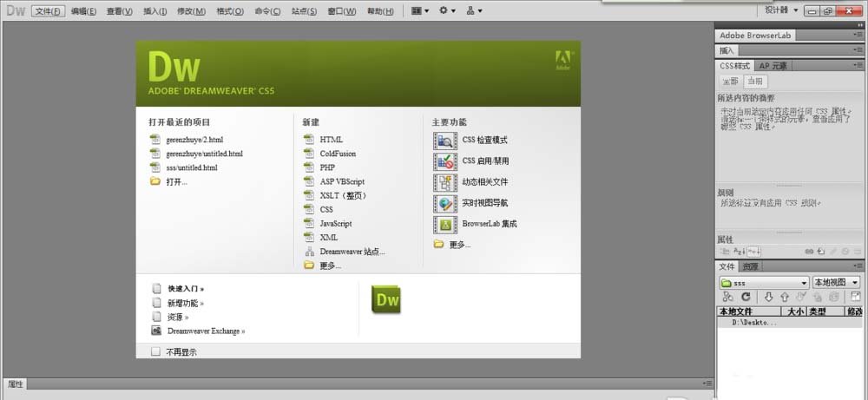Click the 动态相关文件 feature icon

(x=445, y=182)
